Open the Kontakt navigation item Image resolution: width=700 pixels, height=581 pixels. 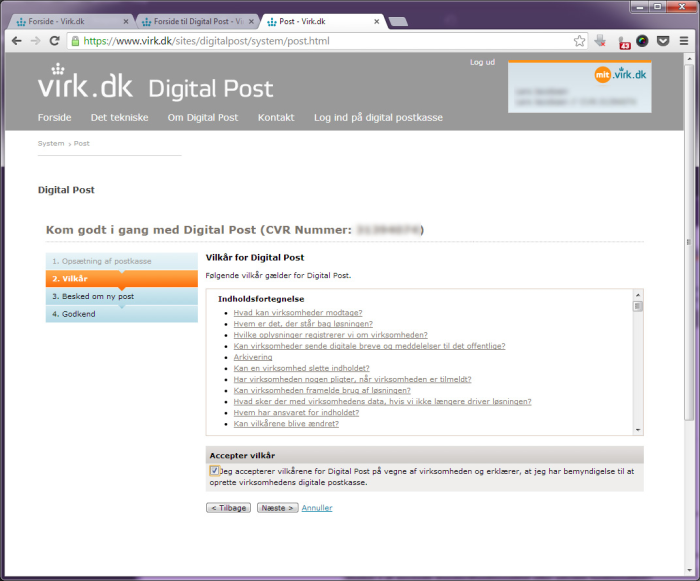(276, 117)
